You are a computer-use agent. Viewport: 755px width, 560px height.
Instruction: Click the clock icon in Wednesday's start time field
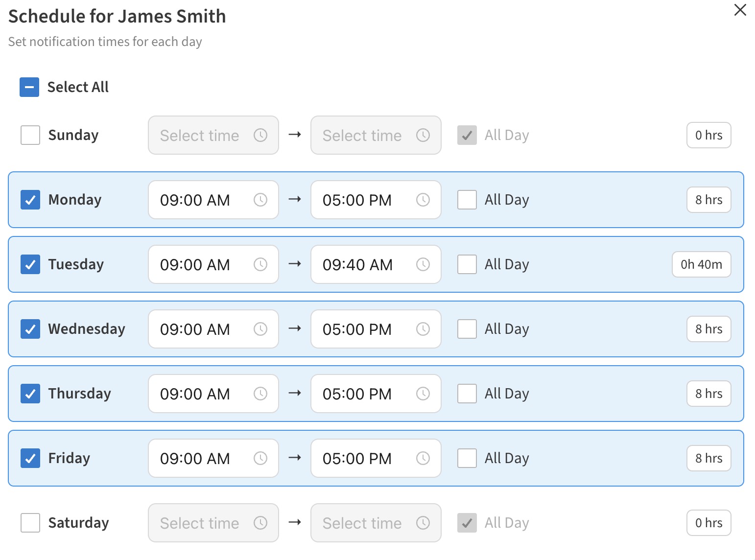261,329
